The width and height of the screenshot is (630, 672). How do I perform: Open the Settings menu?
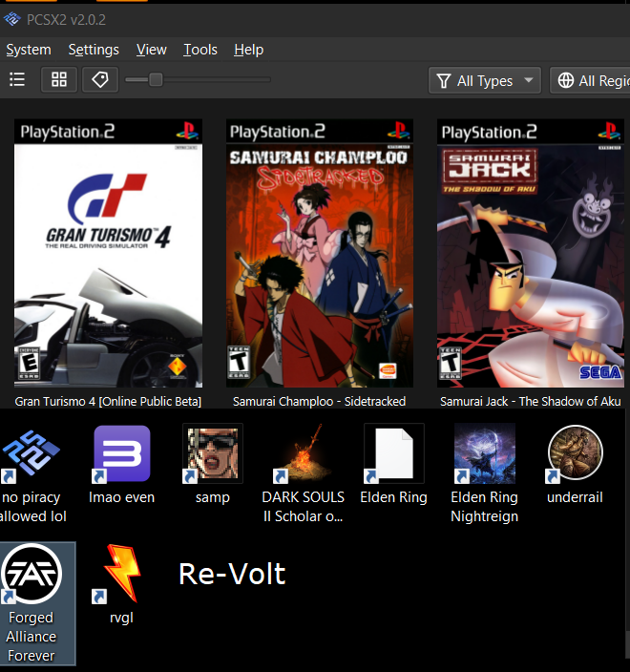click(94, 50)
